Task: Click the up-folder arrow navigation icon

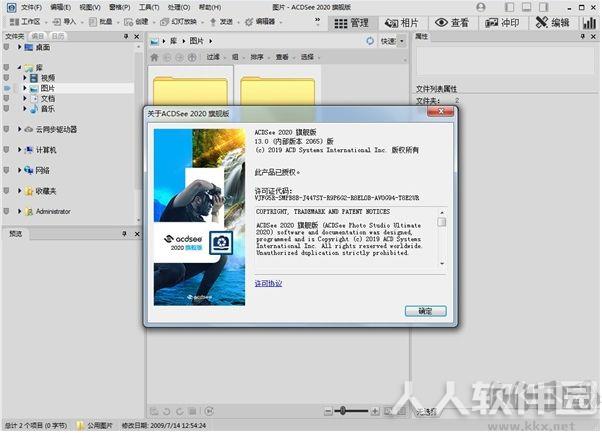Action: [x=192, y=57]
